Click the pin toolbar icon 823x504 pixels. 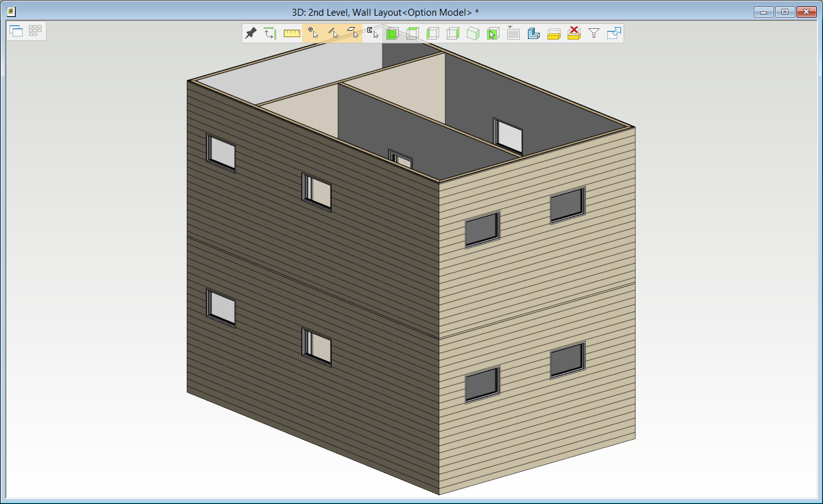click(x=250, y=33)
